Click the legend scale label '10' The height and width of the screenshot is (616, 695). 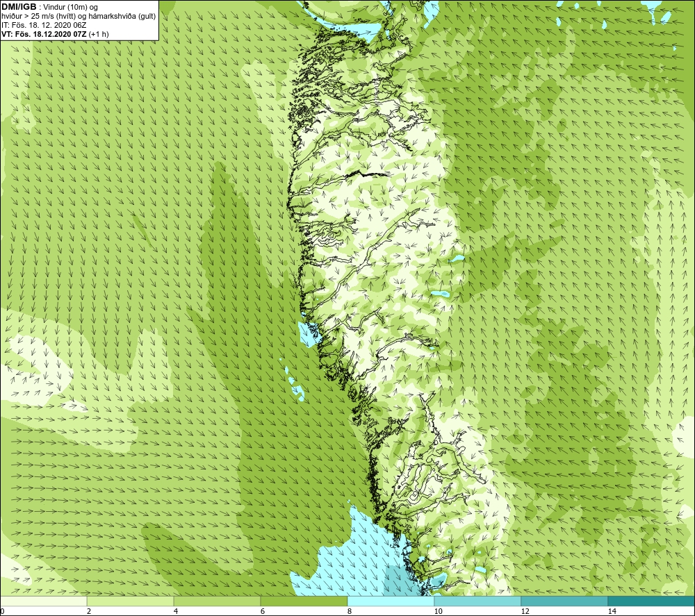pos(439,612)
